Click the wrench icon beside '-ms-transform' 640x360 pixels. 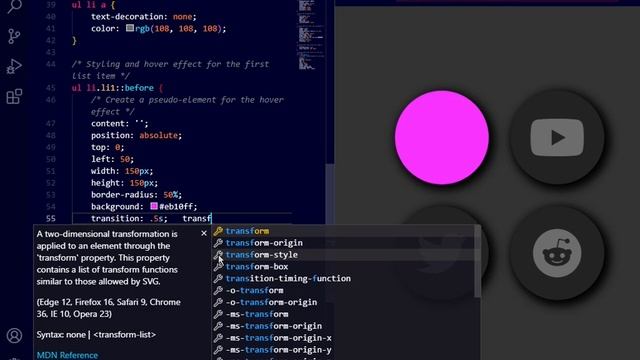click(218, 314)
